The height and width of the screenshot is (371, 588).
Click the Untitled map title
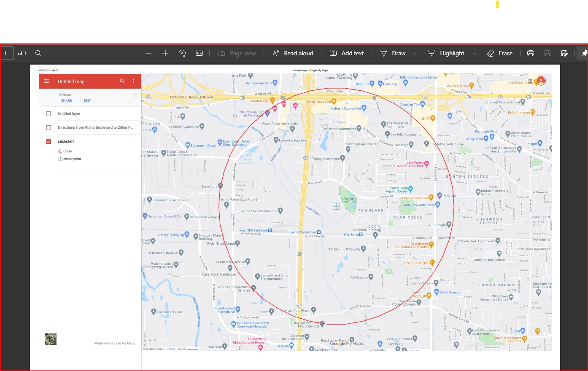[x=71, y=81]
